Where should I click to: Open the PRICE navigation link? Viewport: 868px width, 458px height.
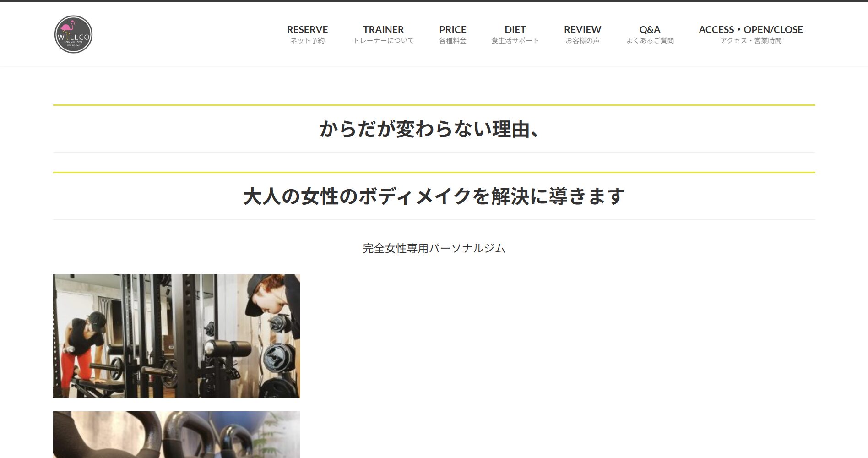(452, 30)
